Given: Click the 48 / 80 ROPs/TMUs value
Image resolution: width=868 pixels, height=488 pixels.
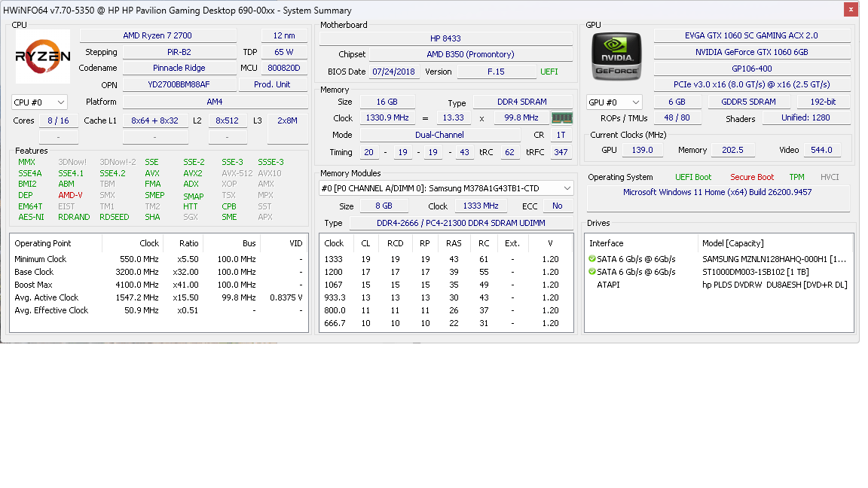Looking at the screenshot, I should 677,117.
